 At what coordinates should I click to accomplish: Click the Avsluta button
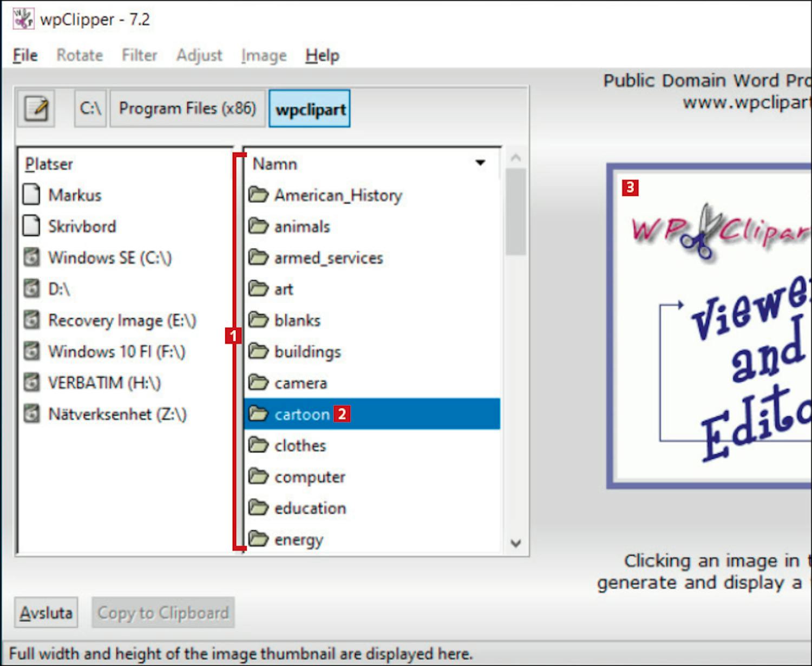[46, 612]
